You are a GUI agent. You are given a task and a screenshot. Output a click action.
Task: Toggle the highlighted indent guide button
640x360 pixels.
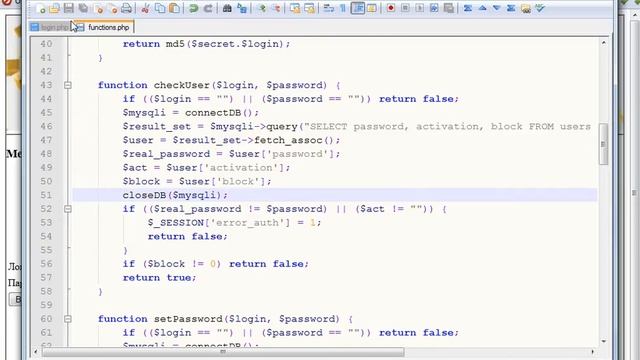click(x=358, y=8)
